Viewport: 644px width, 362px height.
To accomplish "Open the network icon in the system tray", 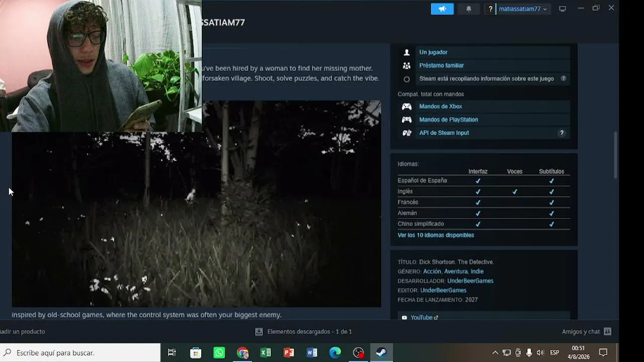I will 507,352.
